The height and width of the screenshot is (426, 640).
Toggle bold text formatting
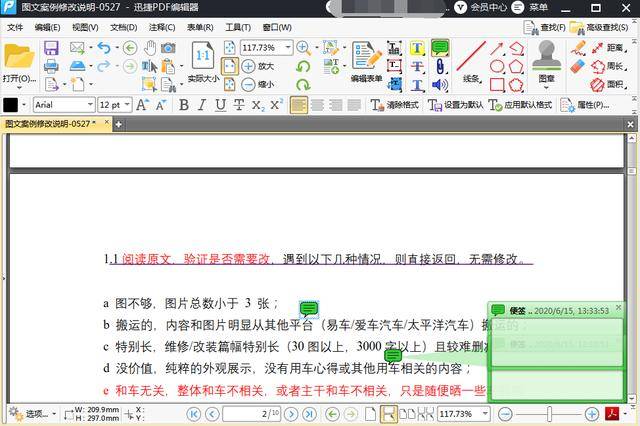click(x=184, y=105)
